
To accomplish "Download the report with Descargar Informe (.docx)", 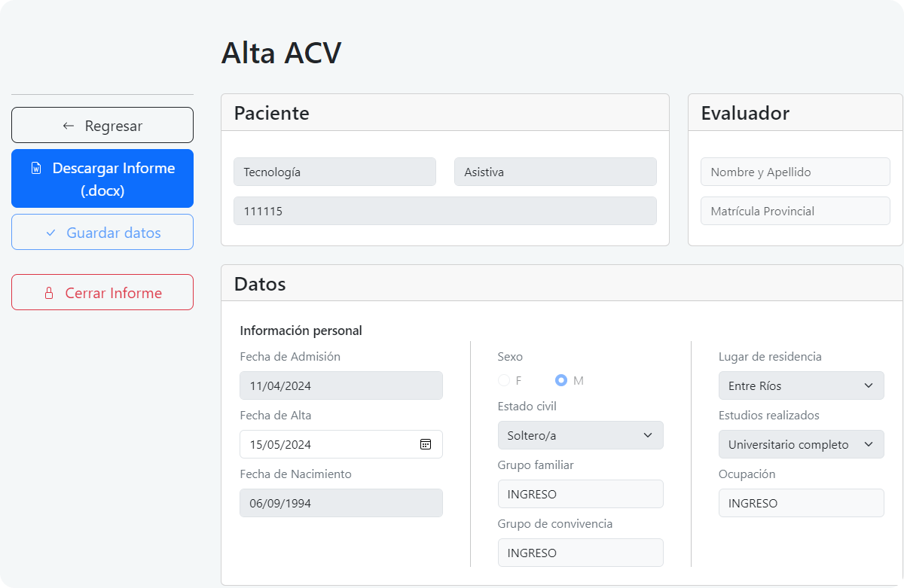I will pos(102,178).
